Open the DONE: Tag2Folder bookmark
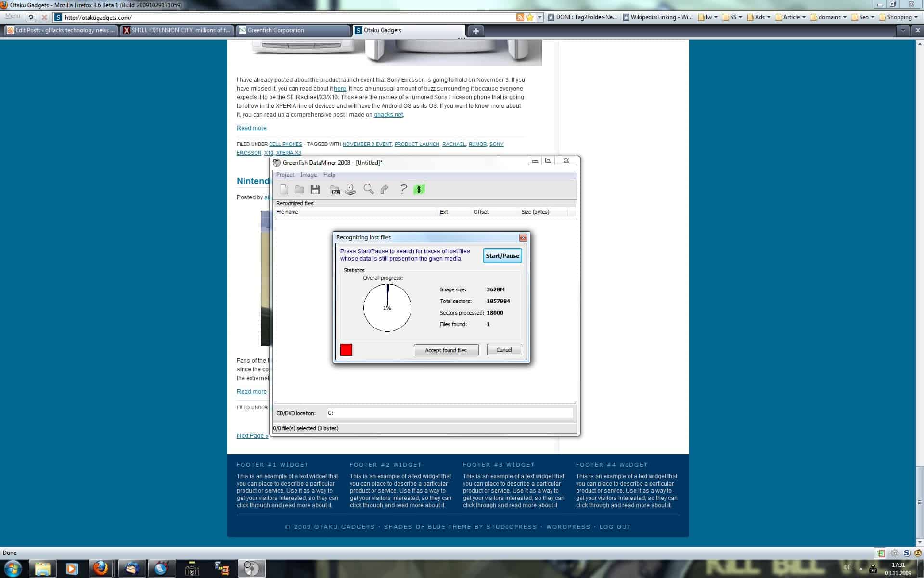The height and width of the screenshot is (578, 924). [x=582, y=17]
